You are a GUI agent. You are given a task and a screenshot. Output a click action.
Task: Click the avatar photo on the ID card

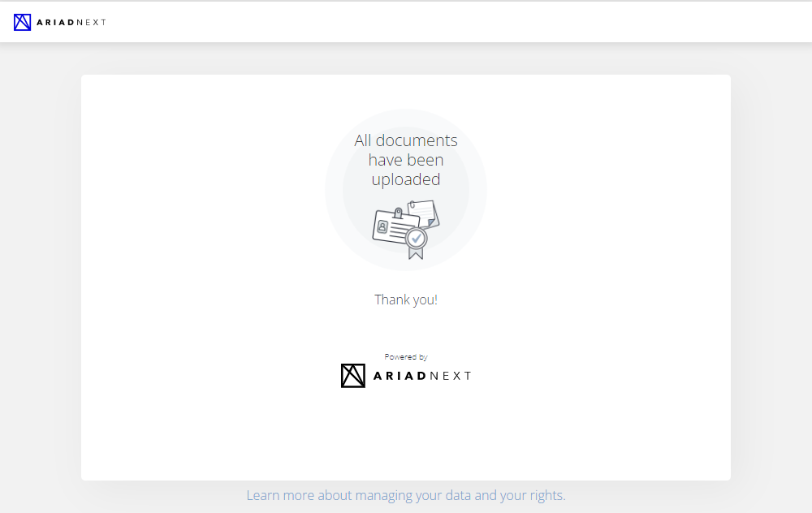pyautogui.click(x=382, y=226)
